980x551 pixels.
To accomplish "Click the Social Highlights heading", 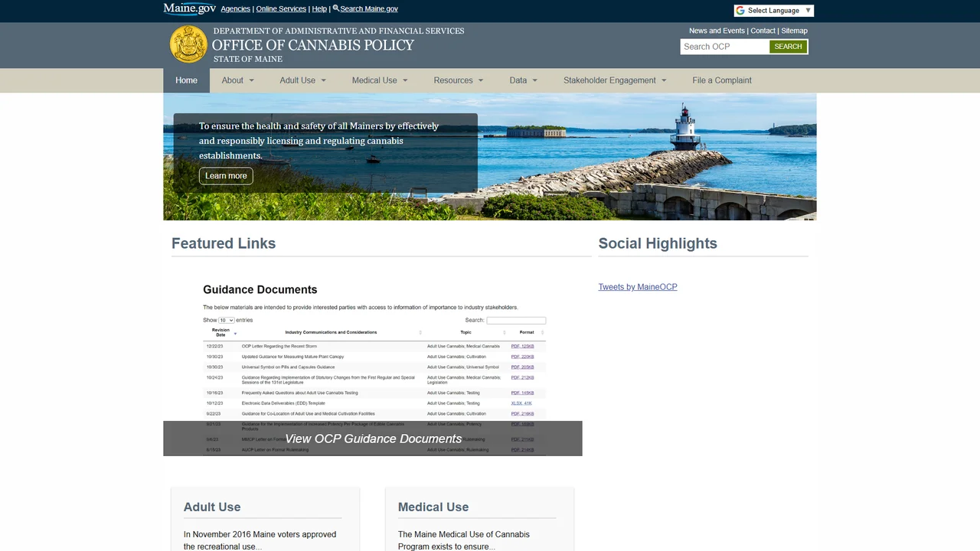I will coord(658,243).
